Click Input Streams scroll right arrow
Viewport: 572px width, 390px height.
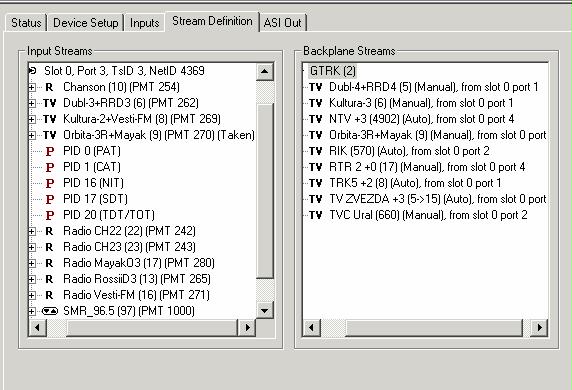[x=247, y=328]
